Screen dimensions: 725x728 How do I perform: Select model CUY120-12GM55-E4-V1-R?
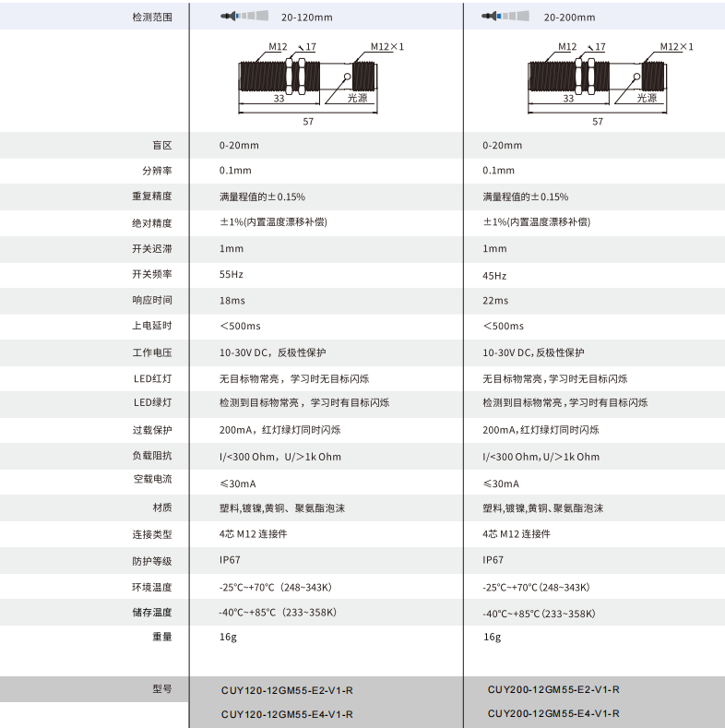[287, 714]
